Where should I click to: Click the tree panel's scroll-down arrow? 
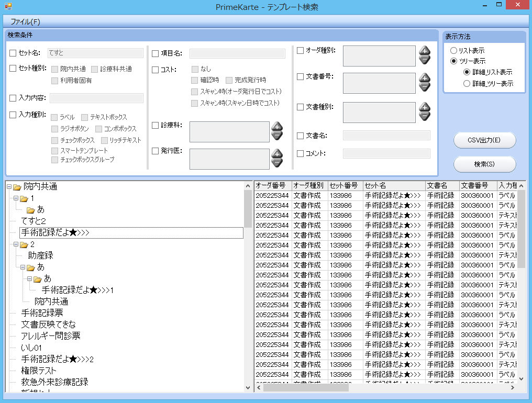[x=248, y=387]
